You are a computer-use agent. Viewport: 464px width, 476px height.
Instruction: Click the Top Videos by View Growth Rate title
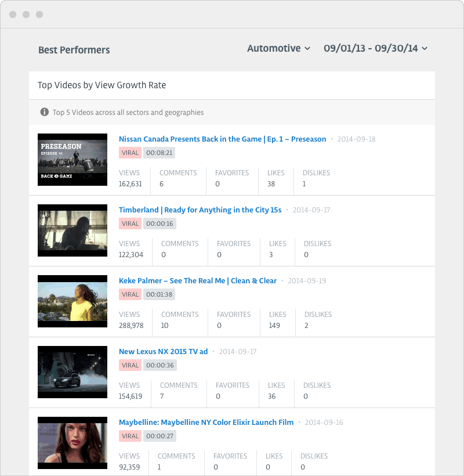tap(101, 85)
